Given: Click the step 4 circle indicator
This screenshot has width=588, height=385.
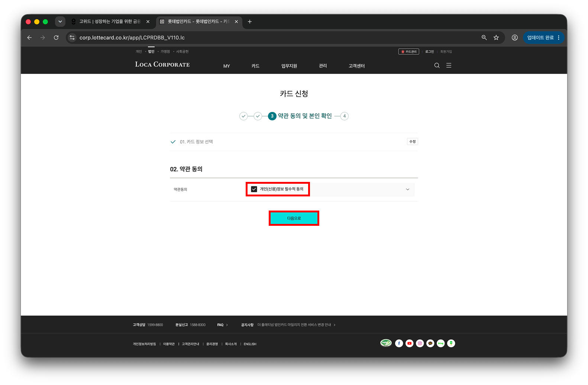Looking at the screenshot, I should [345, 116].
